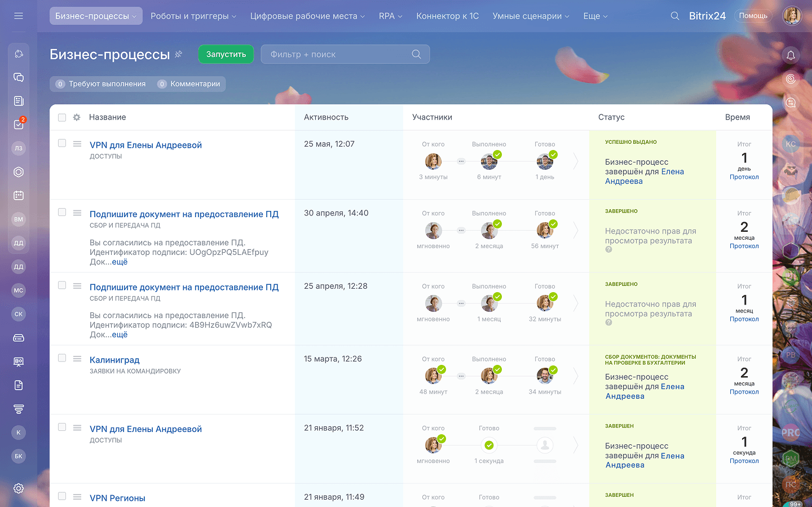This screenshot has width=812, height=507.
Task: Open tasks icon with badge 2
Action: (19, 125)
